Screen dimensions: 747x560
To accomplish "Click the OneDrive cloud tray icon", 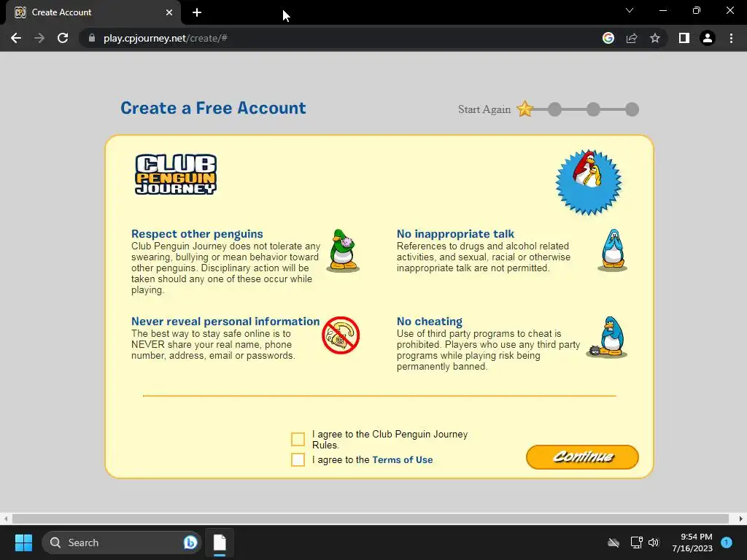I will (x=614, y=542).
